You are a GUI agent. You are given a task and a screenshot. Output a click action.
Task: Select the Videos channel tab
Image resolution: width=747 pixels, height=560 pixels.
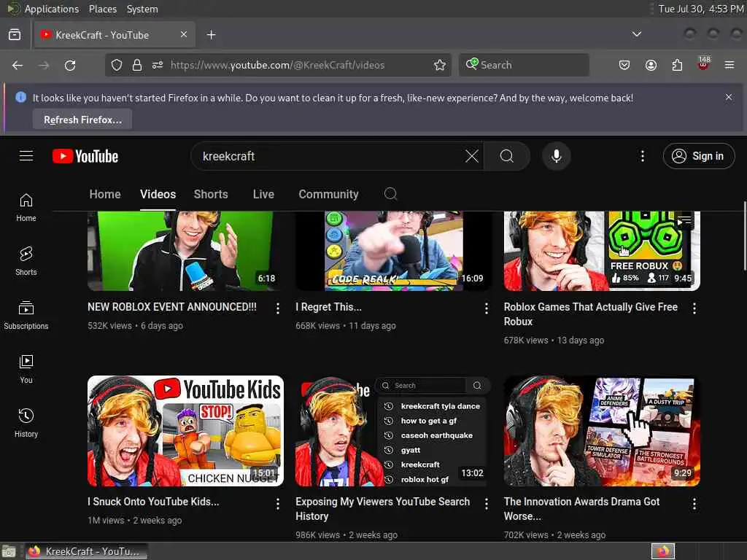pos(158,194)
